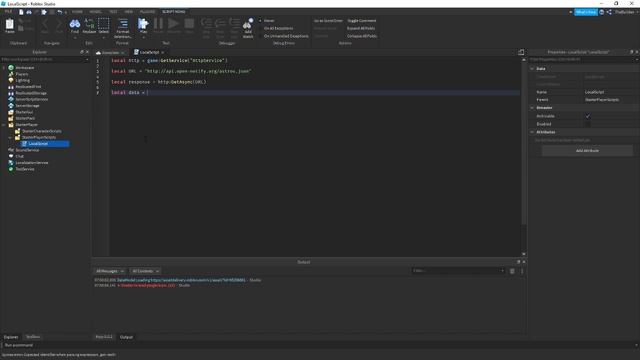Open the MODEL ribbon tab
Screen dimensions: 640x360
(96, 12)
